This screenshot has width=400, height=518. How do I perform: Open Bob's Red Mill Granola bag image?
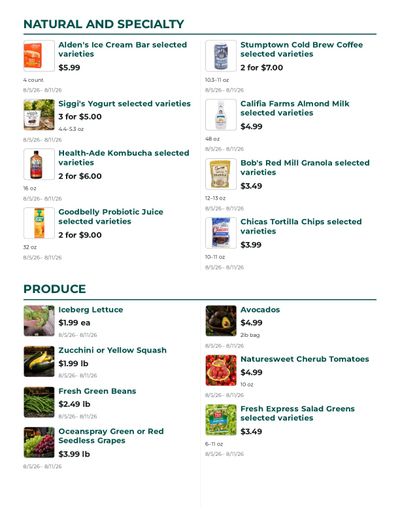coord(221,174)
